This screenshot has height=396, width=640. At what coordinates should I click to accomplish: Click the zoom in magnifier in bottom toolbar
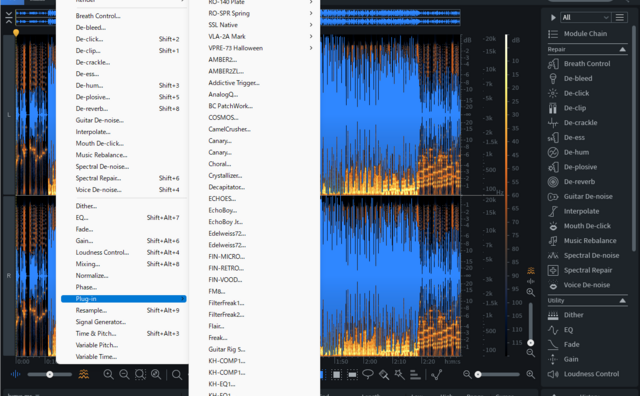tap(108, 374)
